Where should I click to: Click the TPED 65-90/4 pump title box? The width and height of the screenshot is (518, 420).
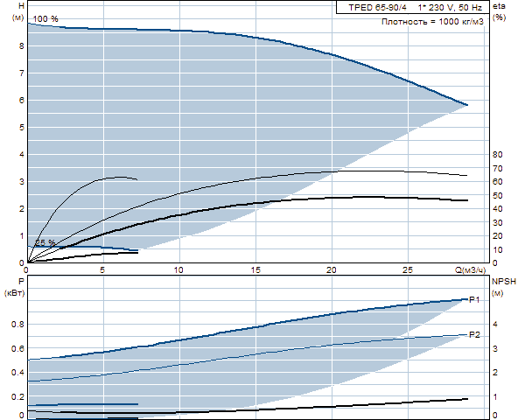(x=412, y=7)
